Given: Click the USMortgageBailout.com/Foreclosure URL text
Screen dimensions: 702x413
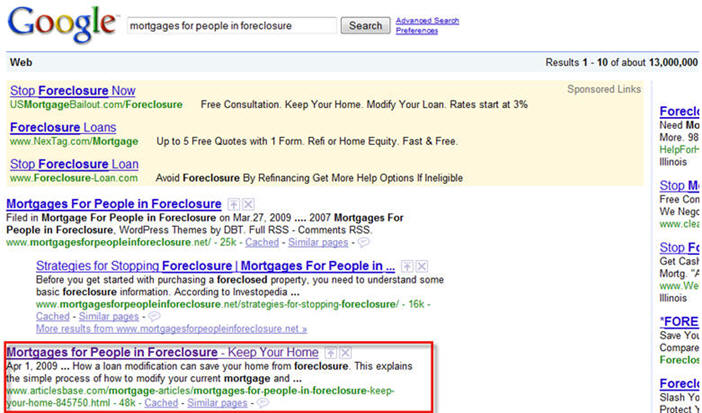Looking at the screenshot, I should pyautogui.click(x=96, y=104).
